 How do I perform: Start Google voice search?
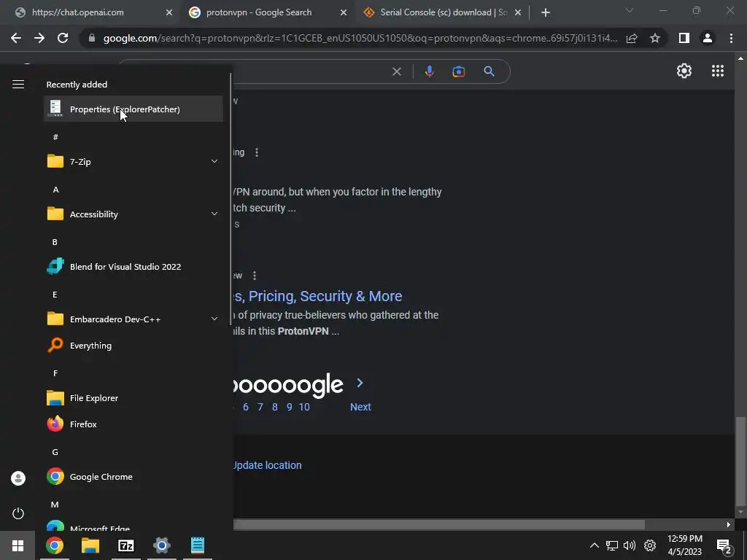coord(429,71)
